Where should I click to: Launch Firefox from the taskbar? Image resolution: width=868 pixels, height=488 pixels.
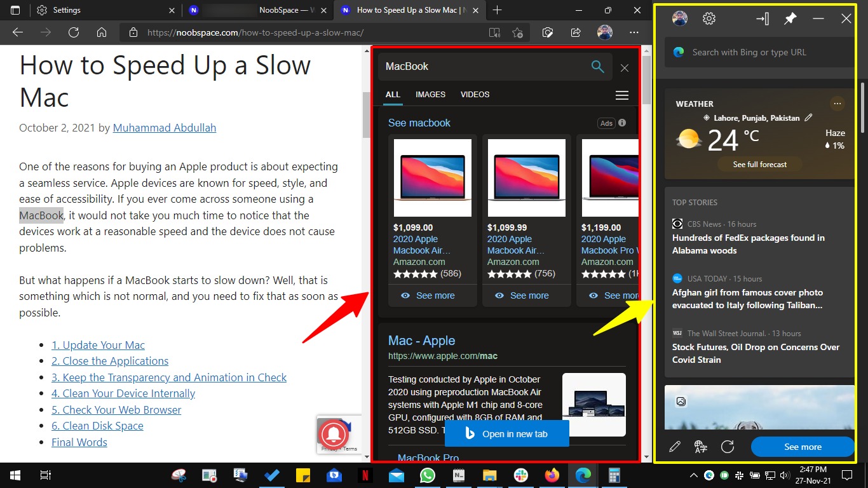[552, 475]
